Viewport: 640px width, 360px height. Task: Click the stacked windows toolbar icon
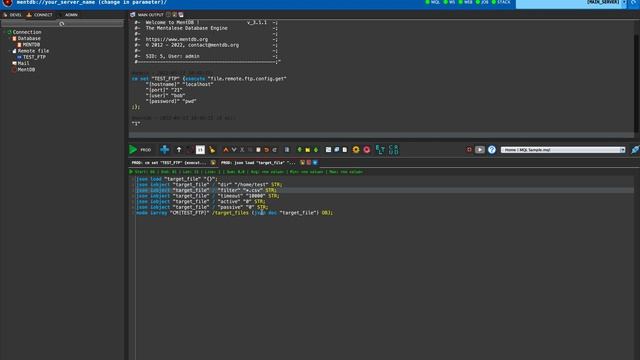[x=337, y=150]
